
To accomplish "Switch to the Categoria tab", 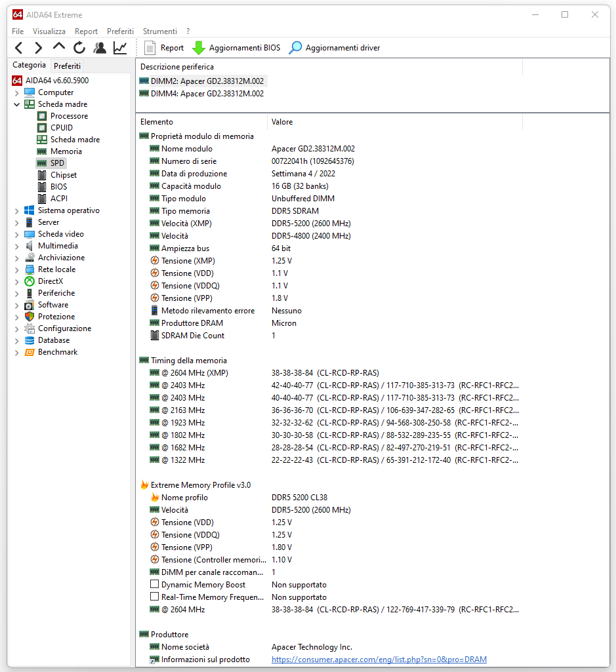I will click(29, 65).
